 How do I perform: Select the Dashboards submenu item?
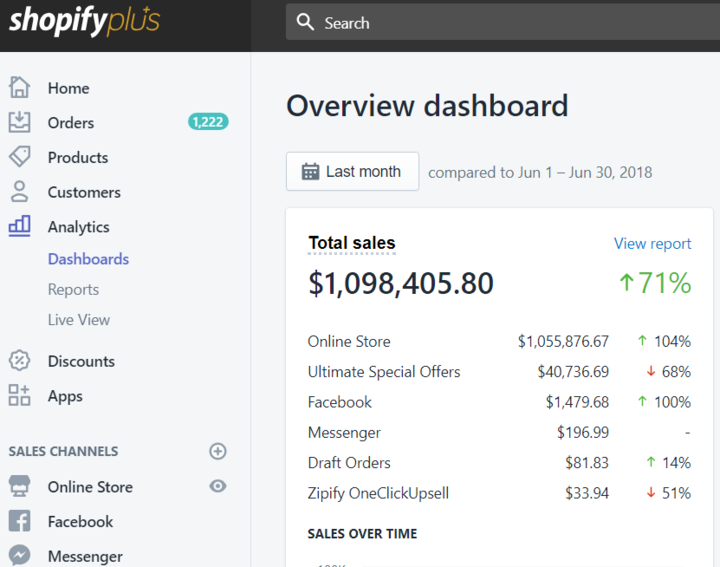click(88, 259)
